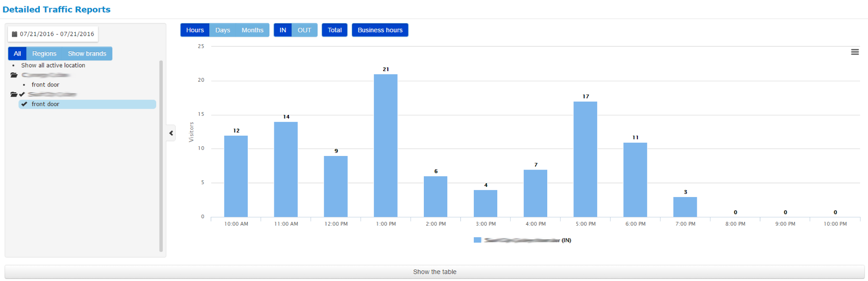This screenshot has width=868, height=281.
Task: Uncheck the highlighted front door entry
Action: pos(24,104)
